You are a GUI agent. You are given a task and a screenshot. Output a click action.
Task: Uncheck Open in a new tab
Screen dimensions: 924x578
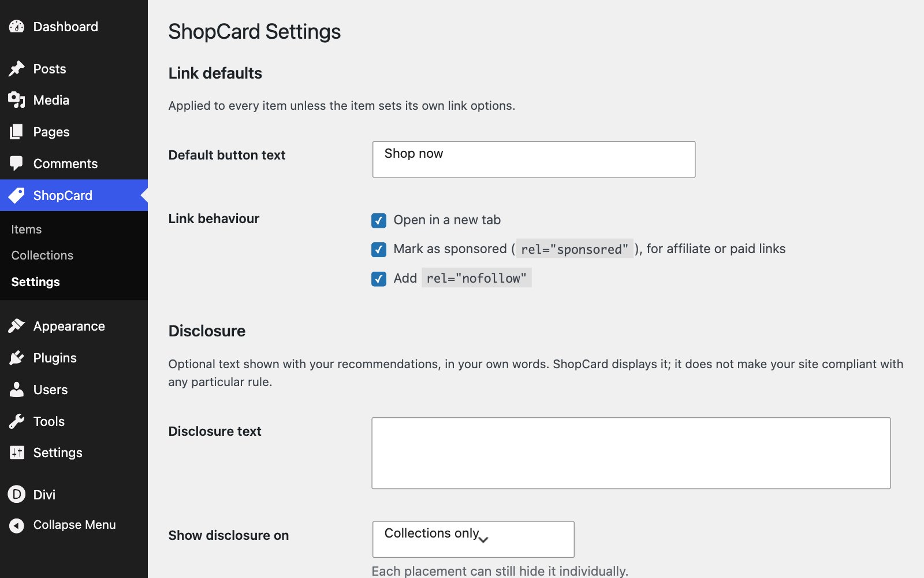[379, 220]
